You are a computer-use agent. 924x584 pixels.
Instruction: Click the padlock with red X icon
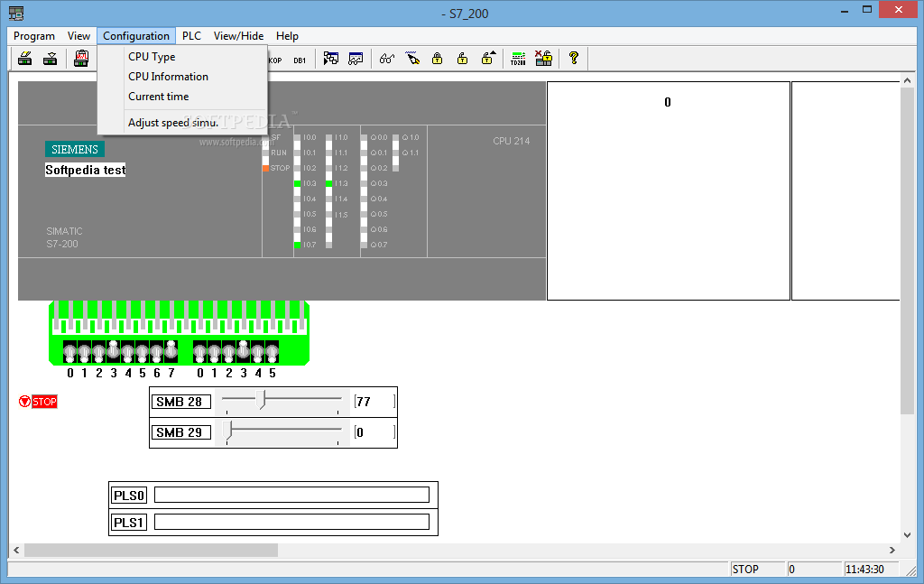[x=543, y=58]
